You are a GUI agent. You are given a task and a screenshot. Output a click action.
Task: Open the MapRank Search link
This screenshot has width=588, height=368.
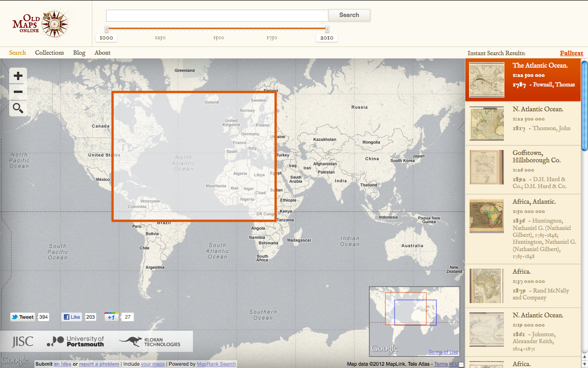[x=216, y=364]
